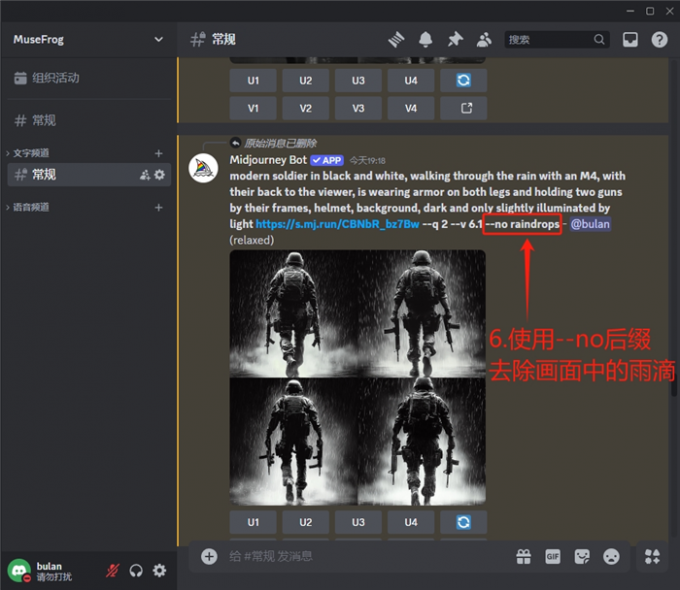Screen dimensions: 680x590
Task: Show pinned messages pin icon
Action: tap(455, 39)
